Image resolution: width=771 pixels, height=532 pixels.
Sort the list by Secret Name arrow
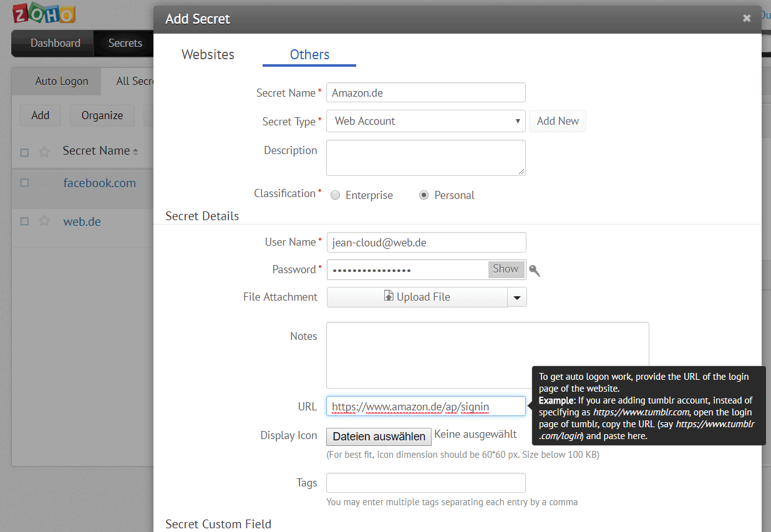tap(135, 152)
